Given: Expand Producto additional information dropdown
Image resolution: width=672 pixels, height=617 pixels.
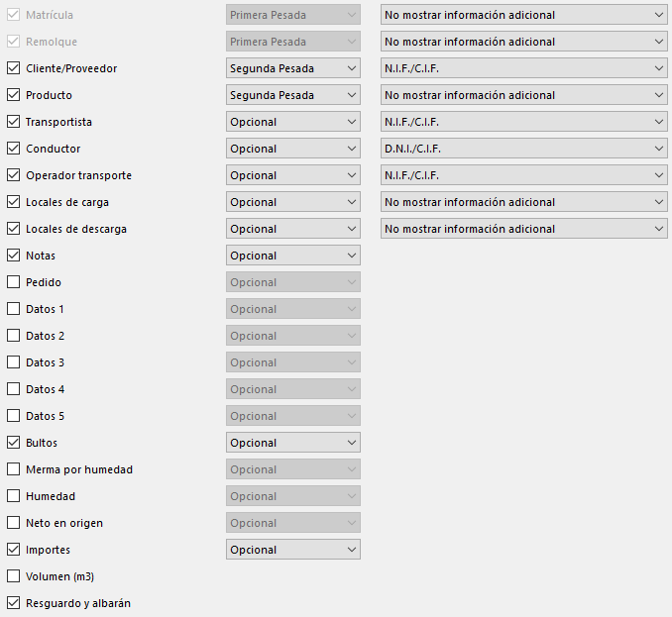Looking at the screenshot, I should (x=523, y=95).
